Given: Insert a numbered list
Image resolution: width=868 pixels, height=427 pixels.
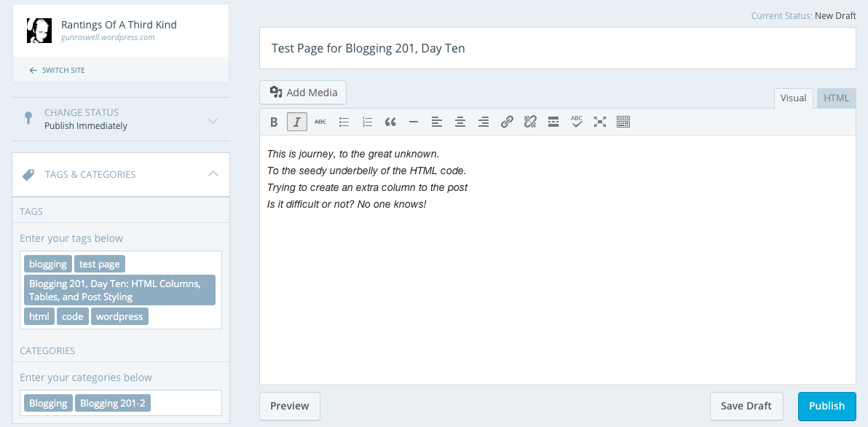Looking at the screenshot, I should pos(368,122).
